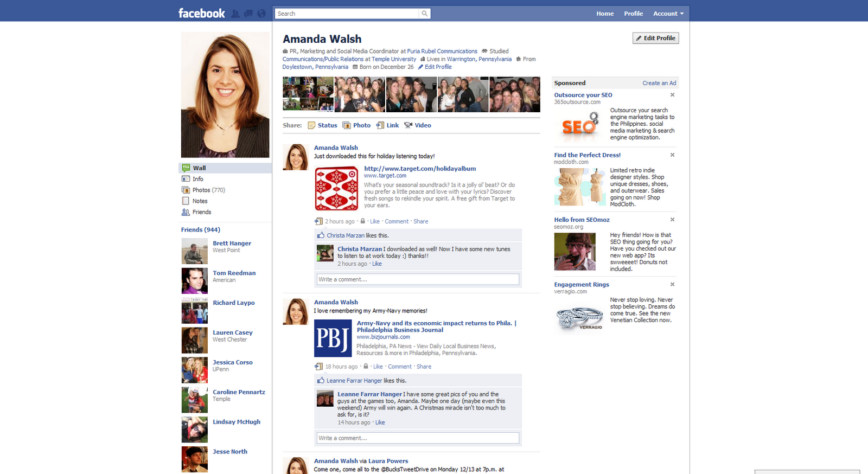The height and width of the screenshot is (474, 868).
Task: Click the Edit Profile button
Action: (x=655, y=38)
